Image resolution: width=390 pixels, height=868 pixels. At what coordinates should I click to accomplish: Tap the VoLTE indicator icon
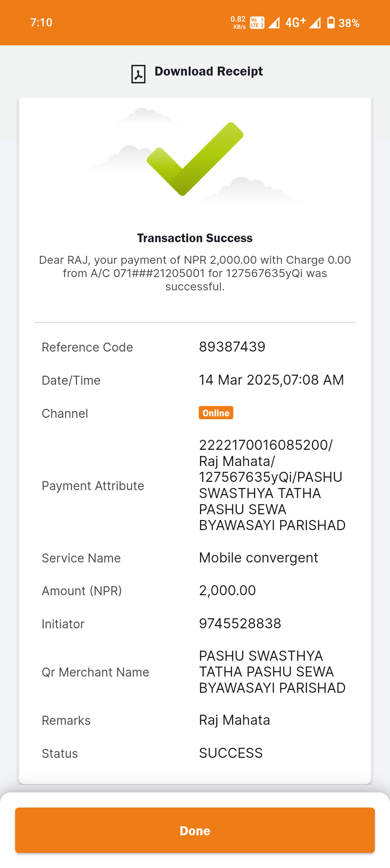pos(257,23)
